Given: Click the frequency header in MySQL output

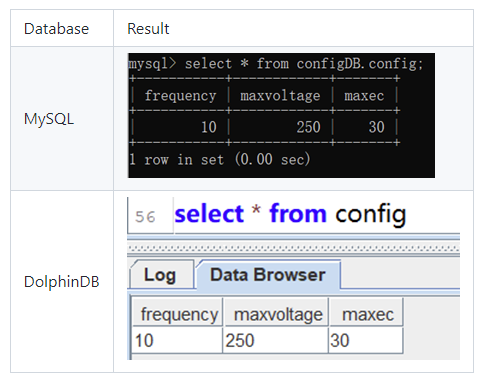Looking at the screenshot, I should coord(180,96).
